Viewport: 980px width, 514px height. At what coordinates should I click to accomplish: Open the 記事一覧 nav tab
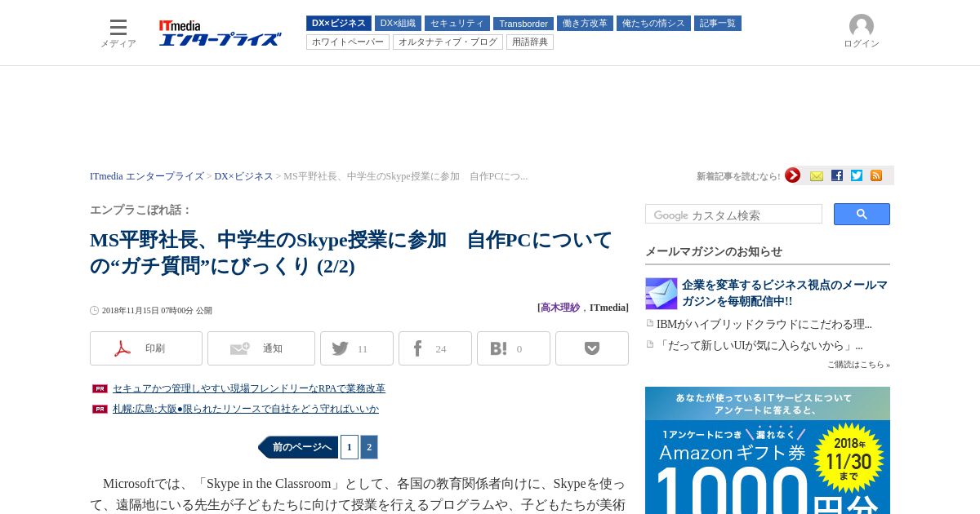click(x=718, y=24)
